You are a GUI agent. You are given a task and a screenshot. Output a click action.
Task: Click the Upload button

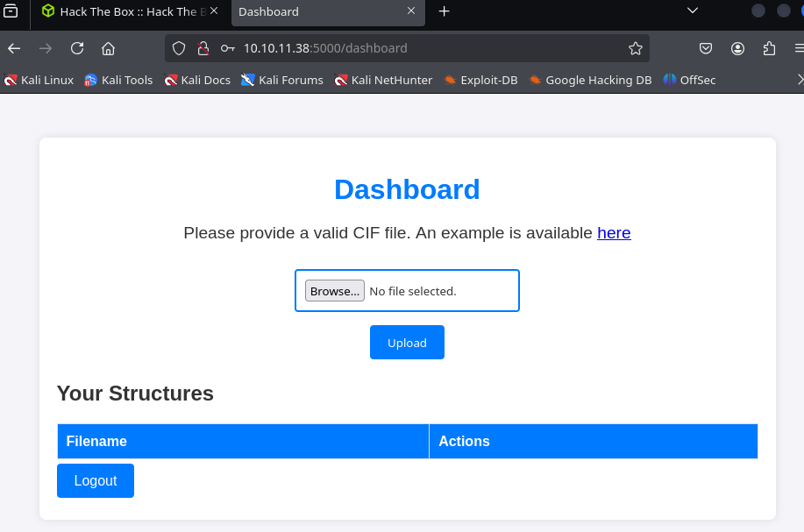click(x=407, y=343)
